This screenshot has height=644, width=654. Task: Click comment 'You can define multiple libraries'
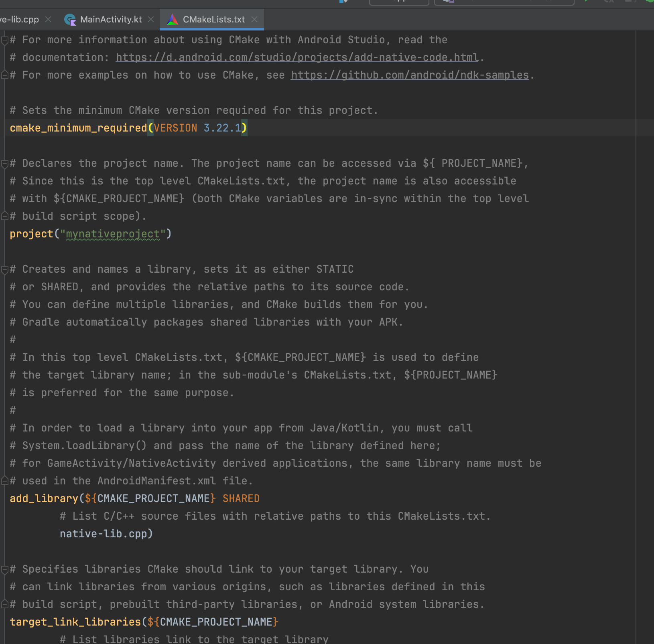pyautogui.click(x=219, y=304)
